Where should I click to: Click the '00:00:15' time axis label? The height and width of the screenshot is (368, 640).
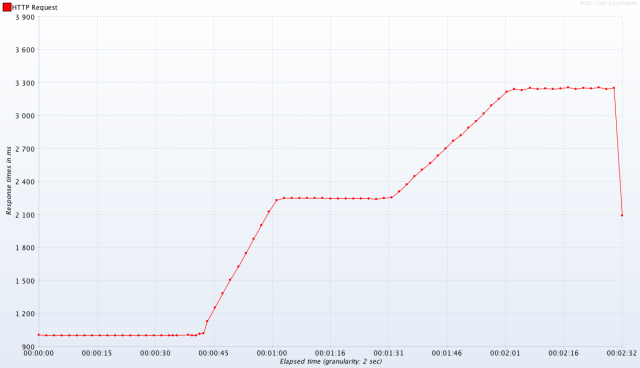tap(97, 353)
